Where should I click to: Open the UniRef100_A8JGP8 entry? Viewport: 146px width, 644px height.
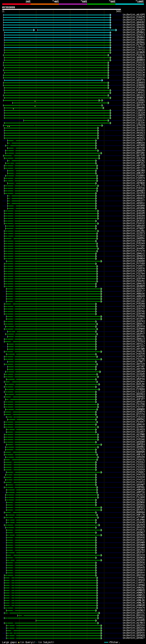[133, 30]
